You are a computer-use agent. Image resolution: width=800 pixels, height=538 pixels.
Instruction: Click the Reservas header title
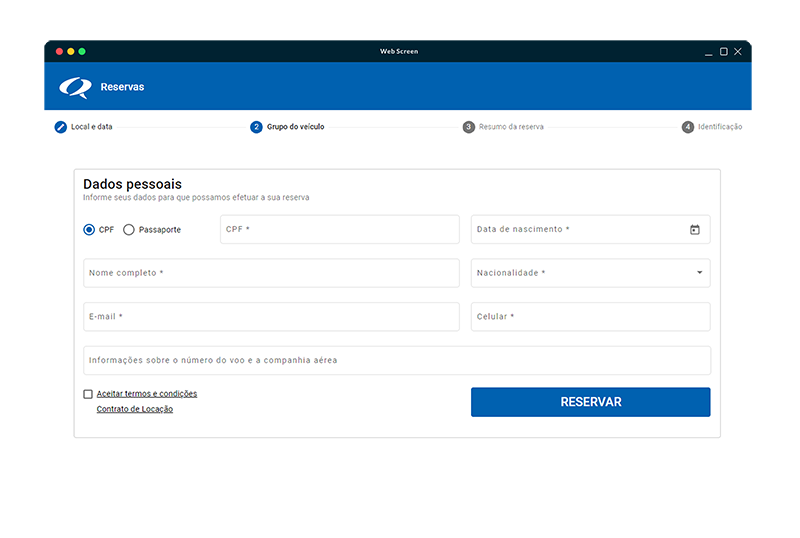[122, 87]
